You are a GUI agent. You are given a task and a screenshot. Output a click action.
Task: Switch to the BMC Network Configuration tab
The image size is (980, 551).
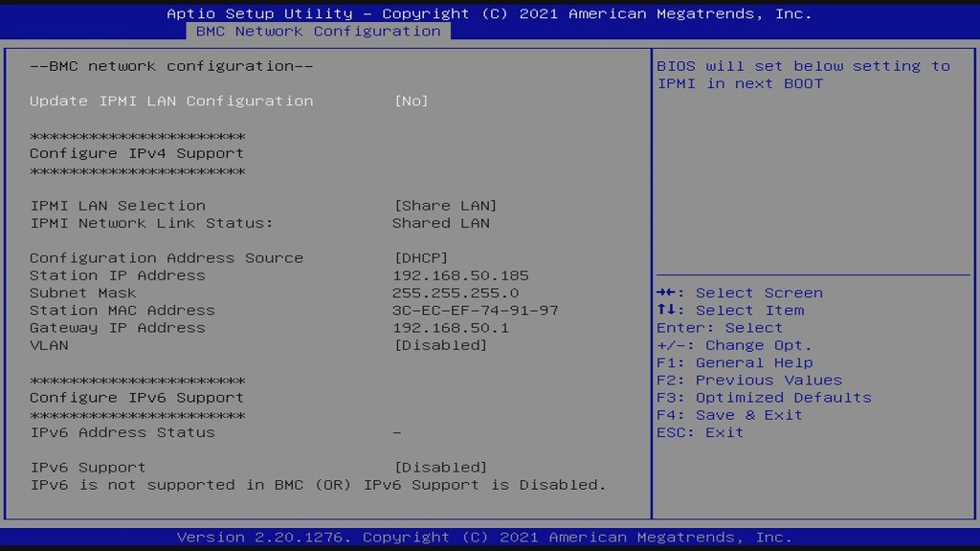[318, 31]
